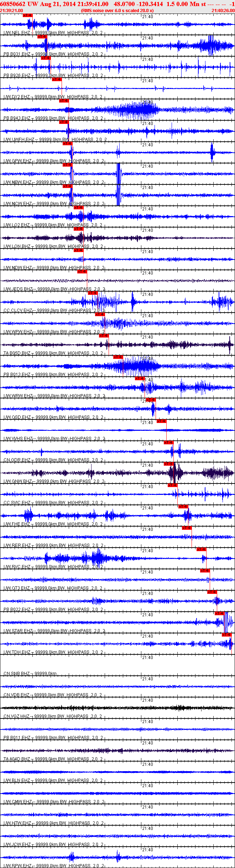This screenshot has height=868, width=235.
Task: Select the UW.DY2 EHZ station label
Action: coord(17,97)
